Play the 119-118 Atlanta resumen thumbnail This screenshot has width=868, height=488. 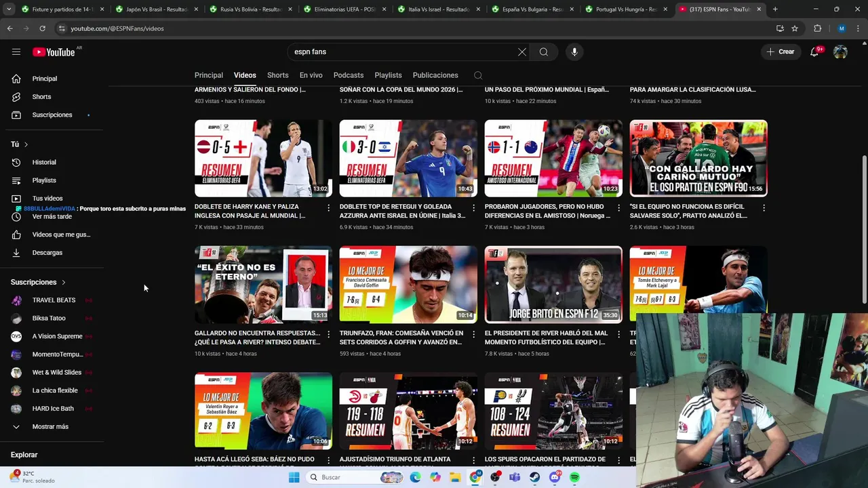408,411
